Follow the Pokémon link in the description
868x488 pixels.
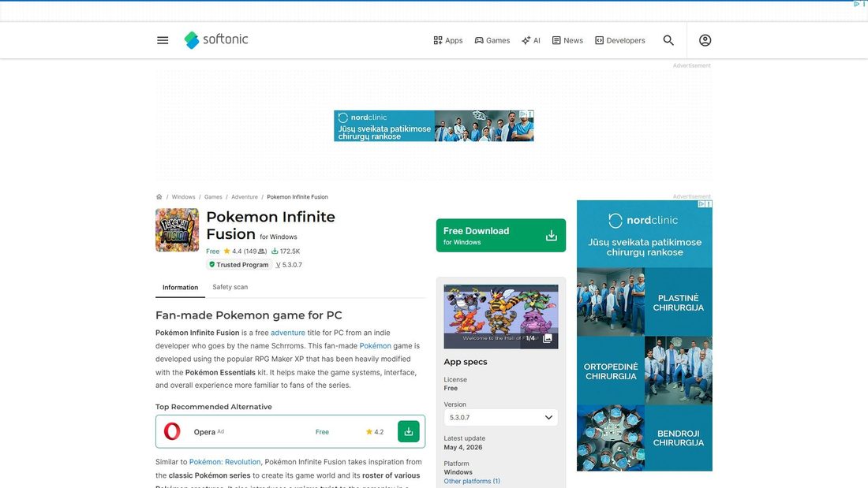376,346
